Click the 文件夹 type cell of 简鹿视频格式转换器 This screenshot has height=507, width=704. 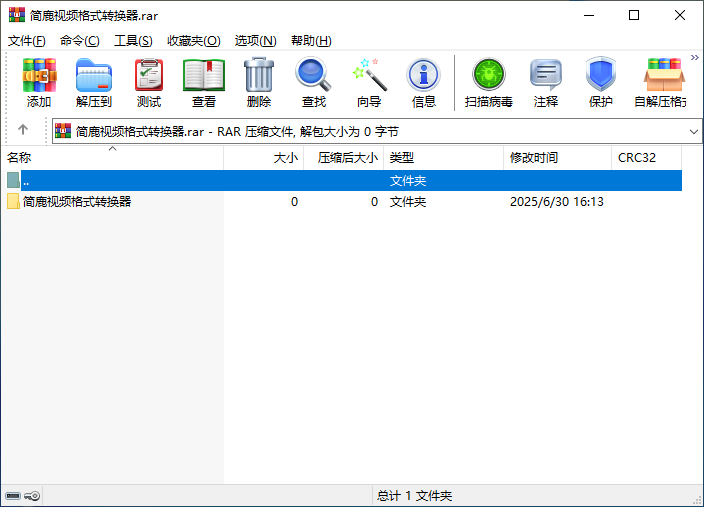(408, 202)
